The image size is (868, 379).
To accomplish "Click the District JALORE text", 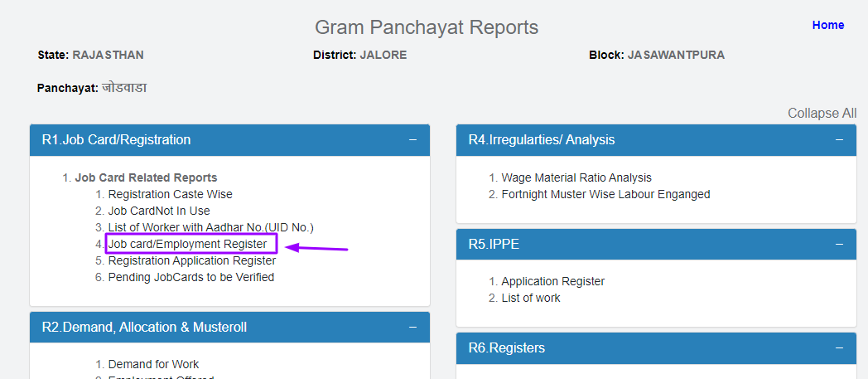I will (359, 55).
